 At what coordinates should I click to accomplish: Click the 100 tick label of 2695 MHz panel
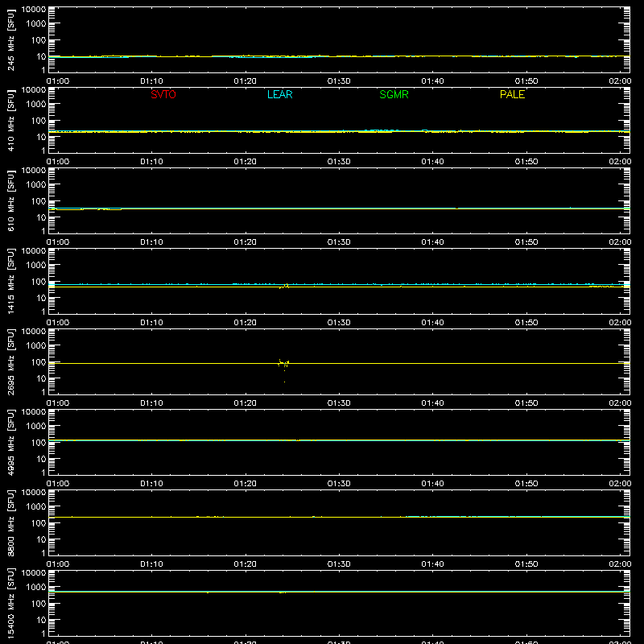click(x=39, y=362)
